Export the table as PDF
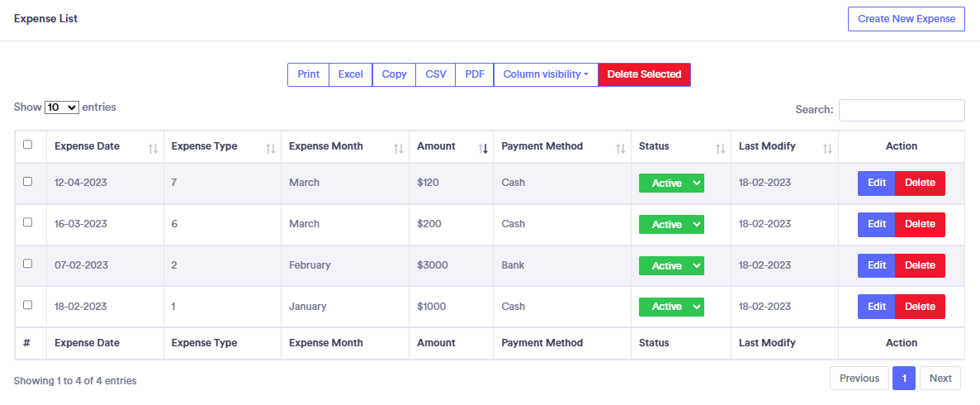 (x=475, y=74)
